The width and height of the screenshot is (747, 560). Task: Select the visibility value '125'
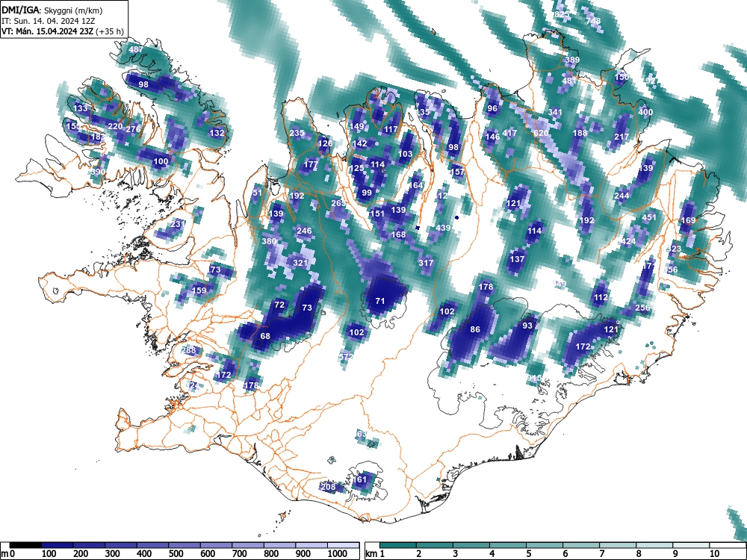(x=357, y=168)
